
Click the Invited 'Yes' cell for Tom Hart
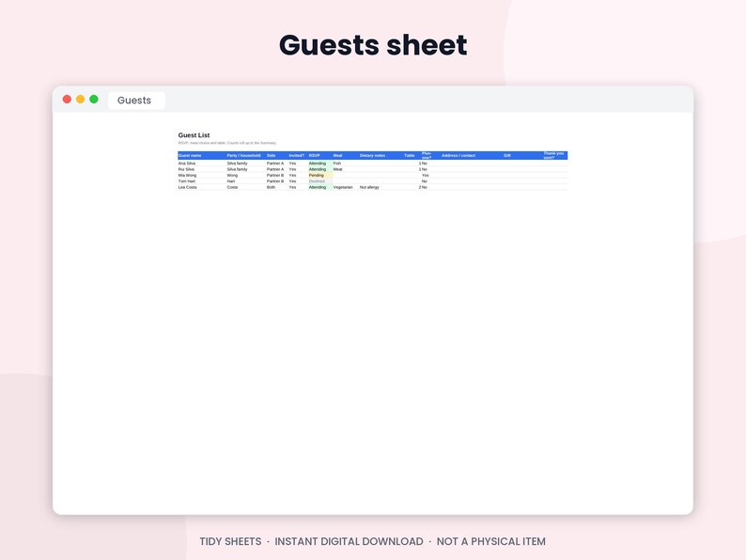click(x=292, y=181)
